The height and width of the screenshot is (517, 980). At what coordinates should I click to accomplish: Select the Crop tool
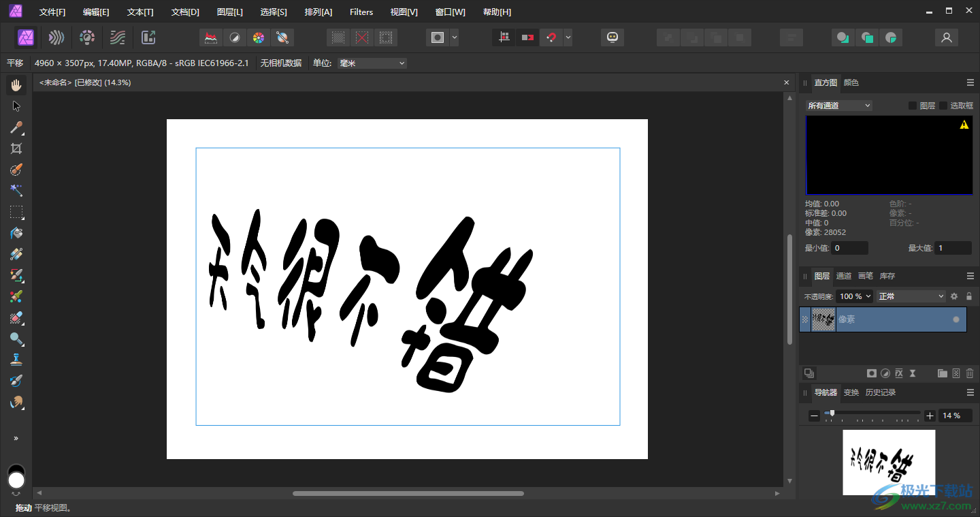coord(16,148)
